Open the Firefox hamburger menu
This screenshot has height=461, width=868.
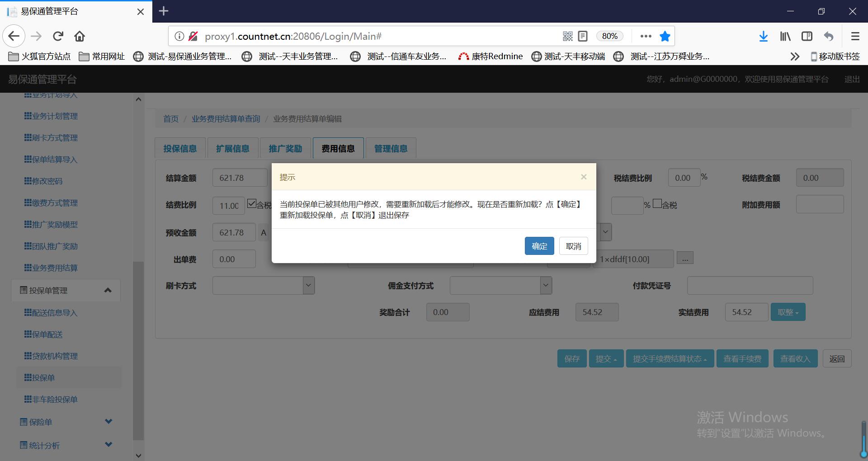click(x=855, y=36)
